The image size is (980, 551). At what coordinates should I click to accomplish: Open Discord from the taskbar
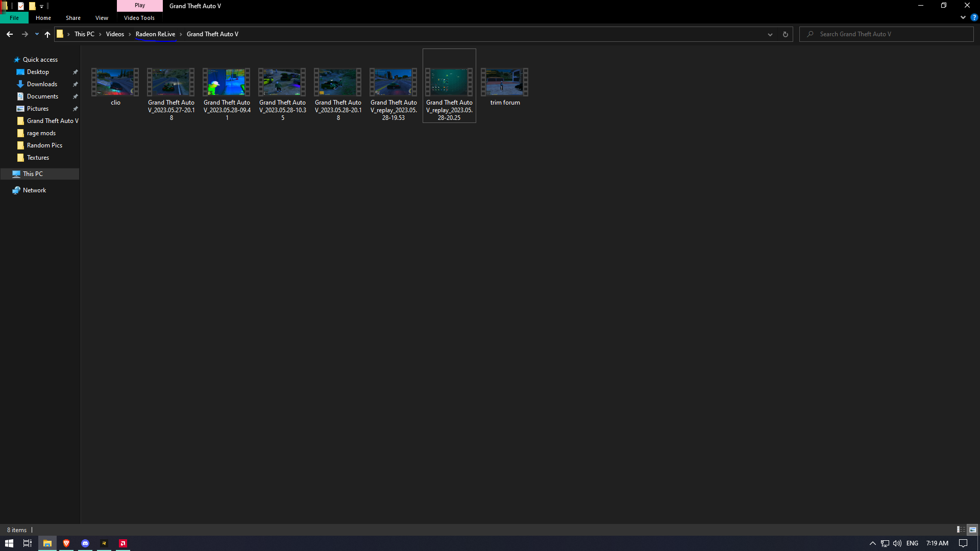point(85,543)
